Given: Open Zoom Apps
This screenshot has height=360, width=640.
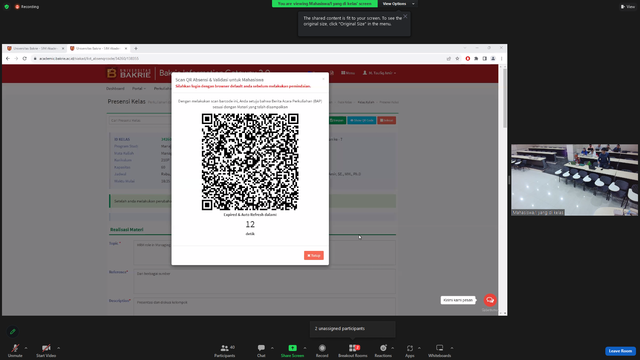Looking at the screenshot, I should 410,350.
